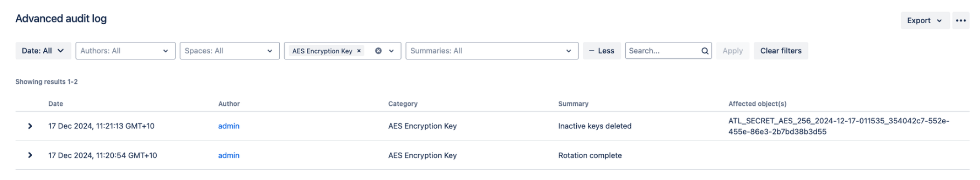This screenshot has height=180, width=980.
Task: Open the Summaries: All dropdown
Action: click(491, 51)
